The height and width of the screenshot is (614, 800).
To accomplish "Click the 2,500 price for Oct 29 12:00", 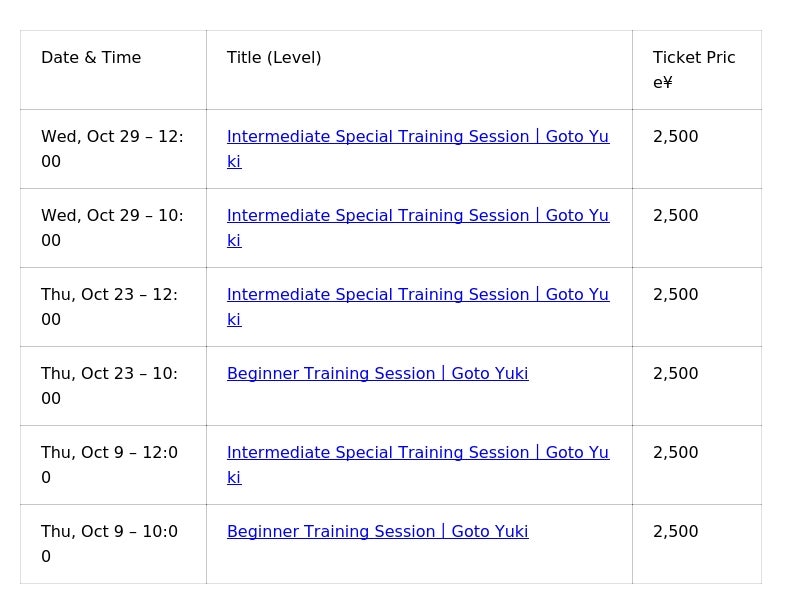I will [676, 137].
